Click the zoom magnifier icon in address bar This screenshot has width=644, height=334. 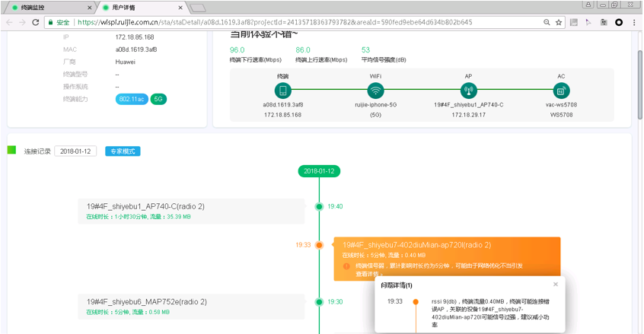[547, 23]
